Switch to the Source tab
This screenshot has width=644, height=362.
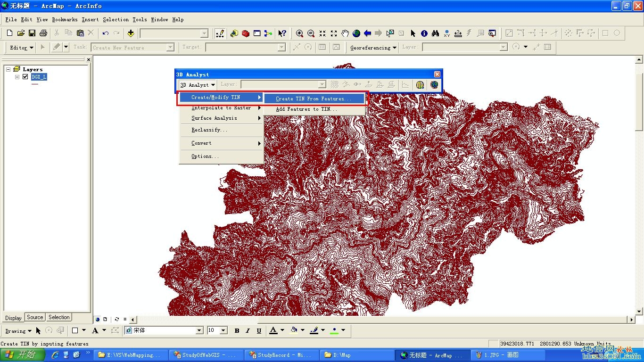pyautogui.click(x=35, y=317)
